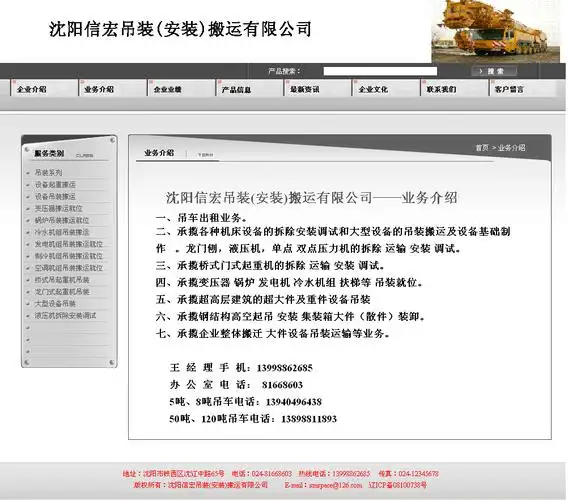Click the crane phone 13940496438

coord(294,402)
